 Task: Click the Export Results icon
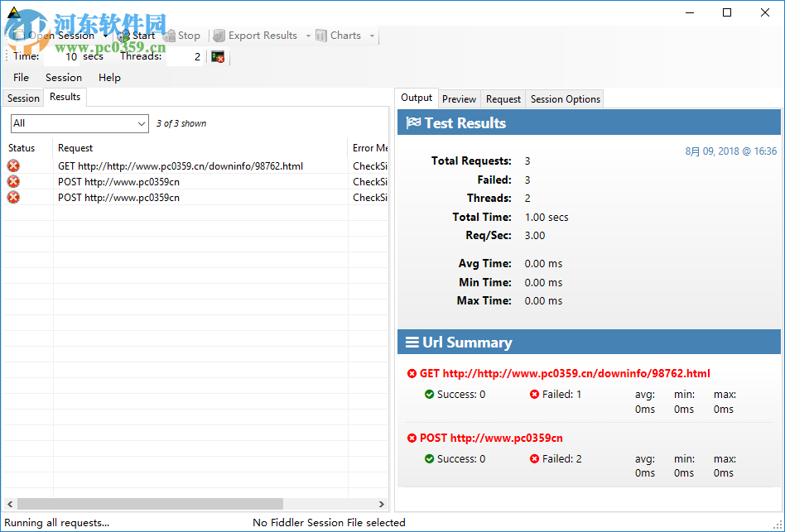pos(219,36)
